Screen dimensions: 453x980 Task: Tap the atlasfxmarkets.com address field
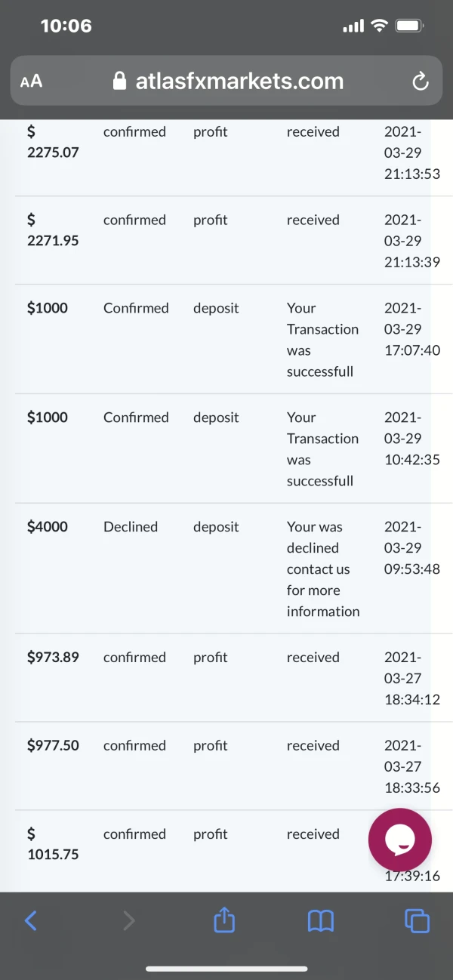pos(239,82)
